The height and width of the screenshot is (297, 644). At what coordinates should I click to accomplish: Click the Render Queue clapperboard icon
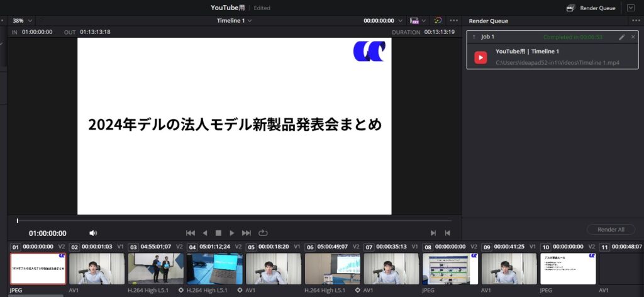coord(570,8)
